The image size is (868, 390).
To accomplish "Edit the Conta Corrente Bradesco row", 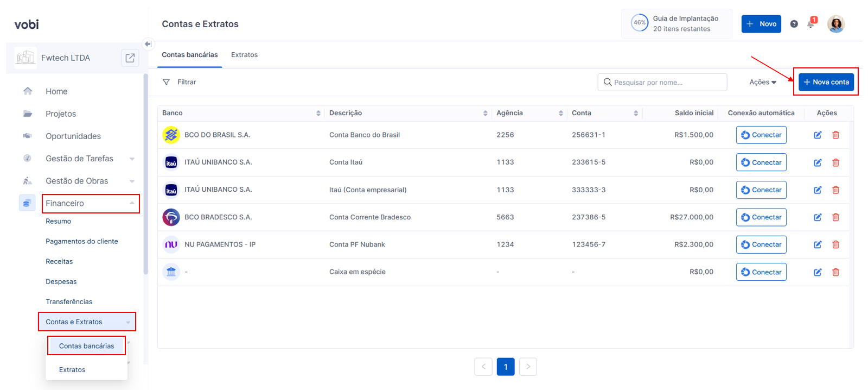I will click(x=818, y=217).
